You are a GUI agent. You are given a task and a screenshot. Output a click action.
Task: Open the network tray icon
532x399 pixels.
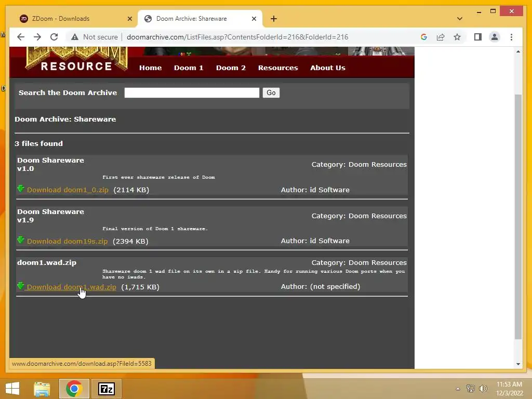point(471,389)
